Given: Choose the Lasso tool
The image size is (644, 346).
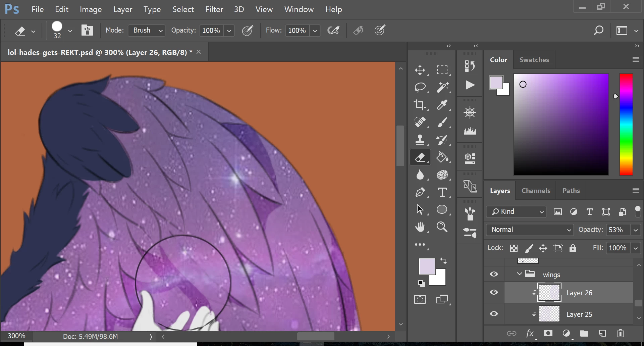Looking at the screenshot, I should click(x=420, y=87).
